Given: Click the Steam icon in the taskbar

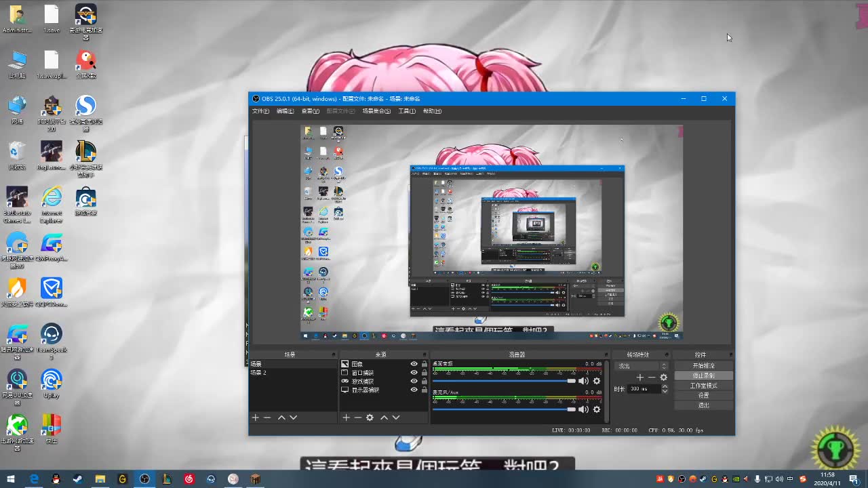Looking at the screenshot, I should 77,479.
